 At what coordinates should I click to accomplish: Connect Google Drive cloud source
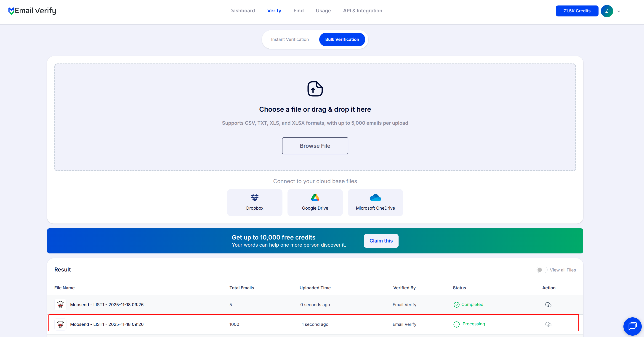coord(315,203)
